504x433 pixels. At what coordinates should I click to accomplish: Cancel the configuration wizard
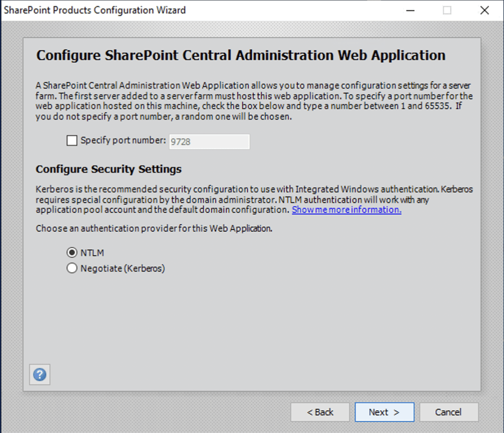448,412
